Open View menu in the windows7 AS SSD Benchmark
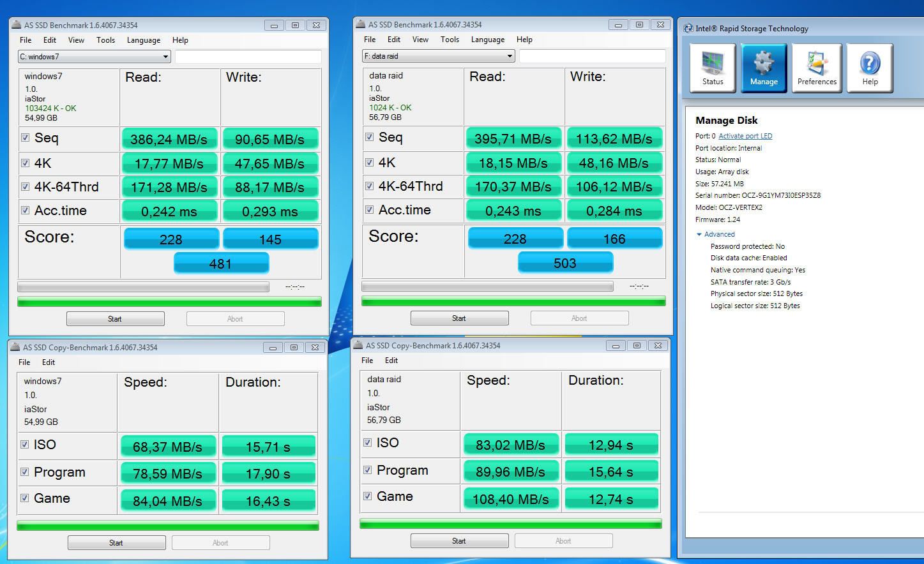 point(76,40)
